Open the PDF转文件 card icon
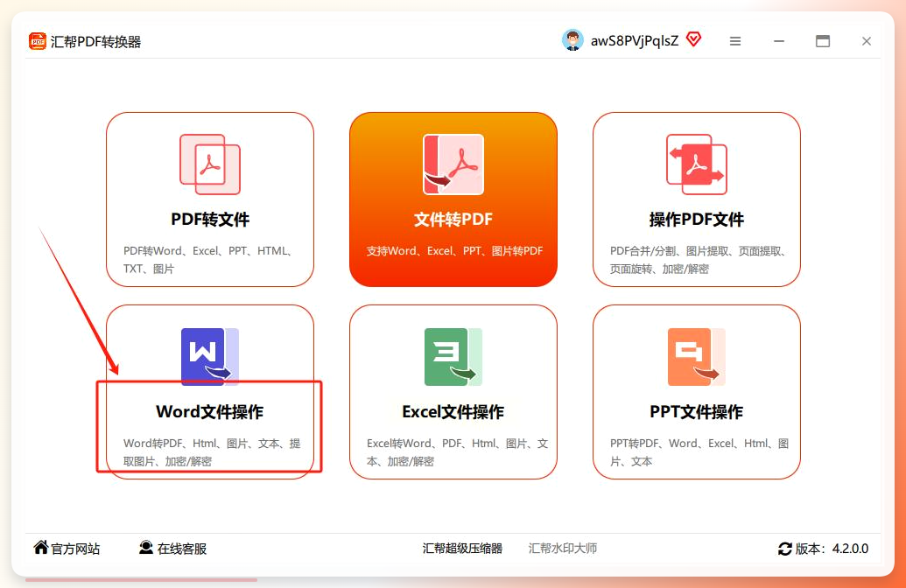 point(210,164)
